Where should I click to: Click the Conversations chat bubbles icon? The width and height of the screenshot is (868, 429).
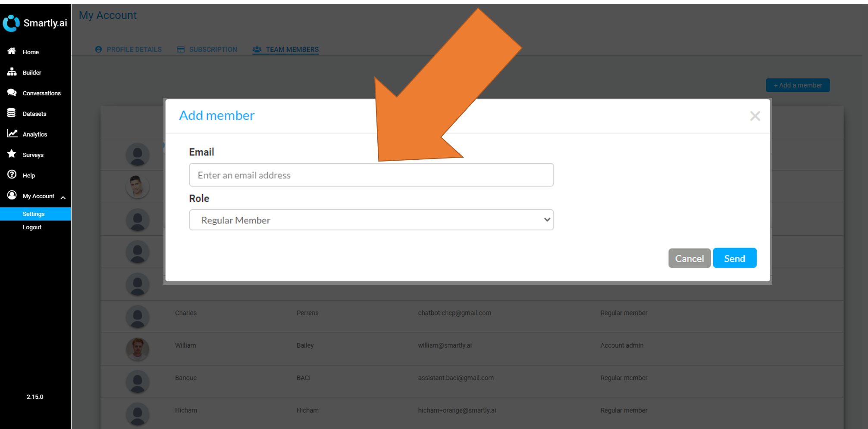pos(12,93)
